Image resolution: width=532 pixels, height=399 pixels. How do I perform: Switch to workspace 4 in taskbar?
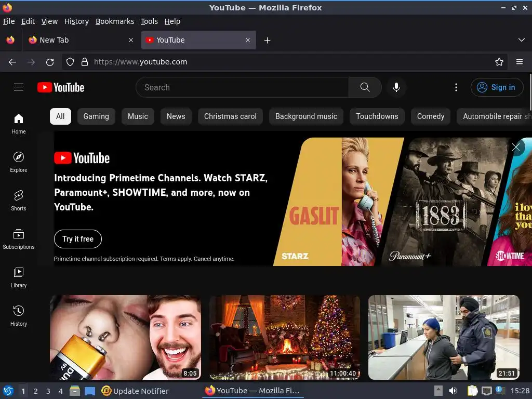[61, 391]
